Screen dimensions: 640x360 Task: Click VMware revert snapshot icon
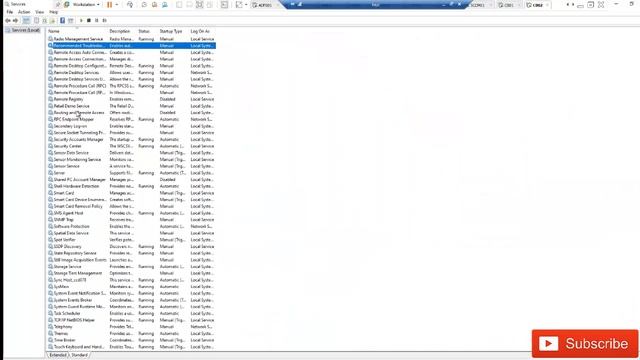[154, 5]
